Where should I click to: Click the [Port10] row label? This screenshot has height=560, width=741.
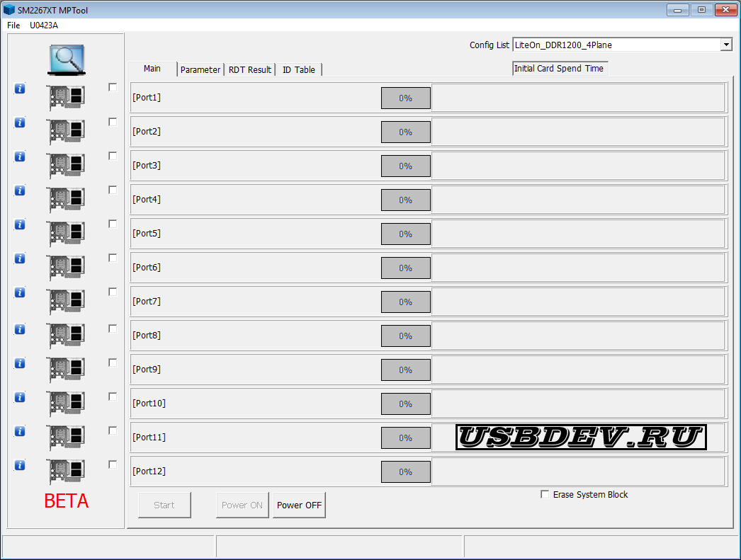(149, 404)
